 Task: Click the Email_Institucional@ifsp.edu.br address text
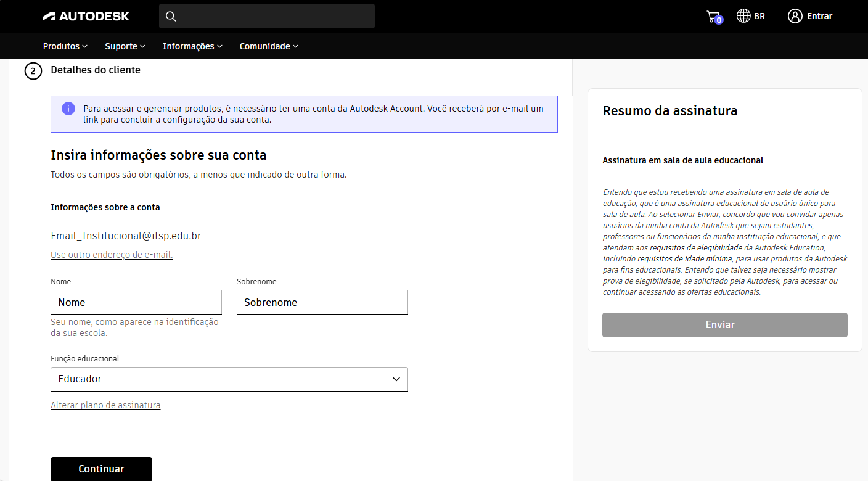pyautogui.click(x=126, y=236)
